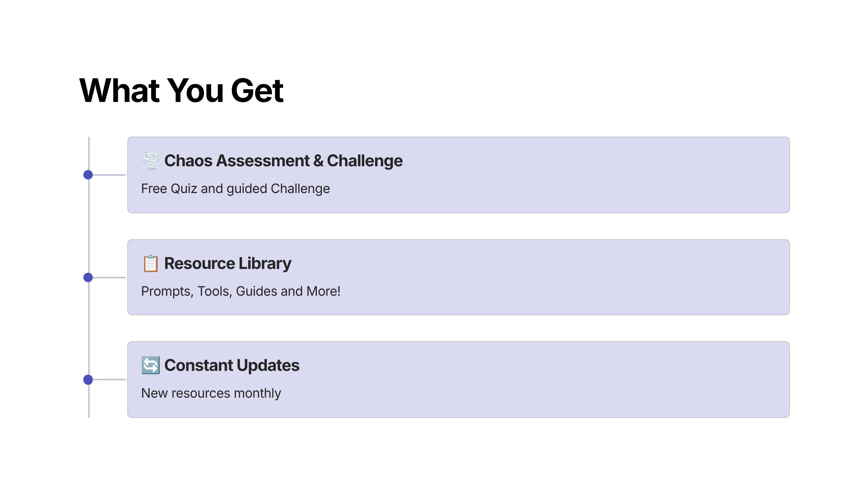Click the vertical timeline line between first two dots

(x=89, y=226)
